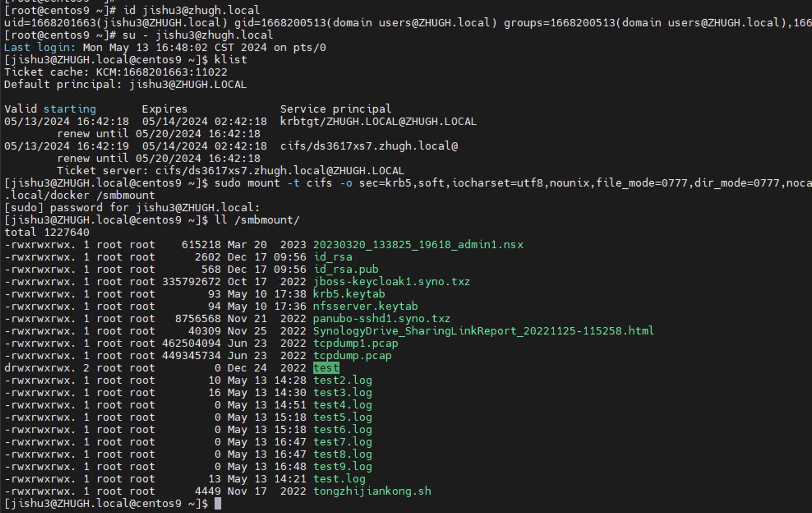This screenshot has height=513, width=812.
Task: Click the nfsserver.keytab file entry
Action: point(365,306)
